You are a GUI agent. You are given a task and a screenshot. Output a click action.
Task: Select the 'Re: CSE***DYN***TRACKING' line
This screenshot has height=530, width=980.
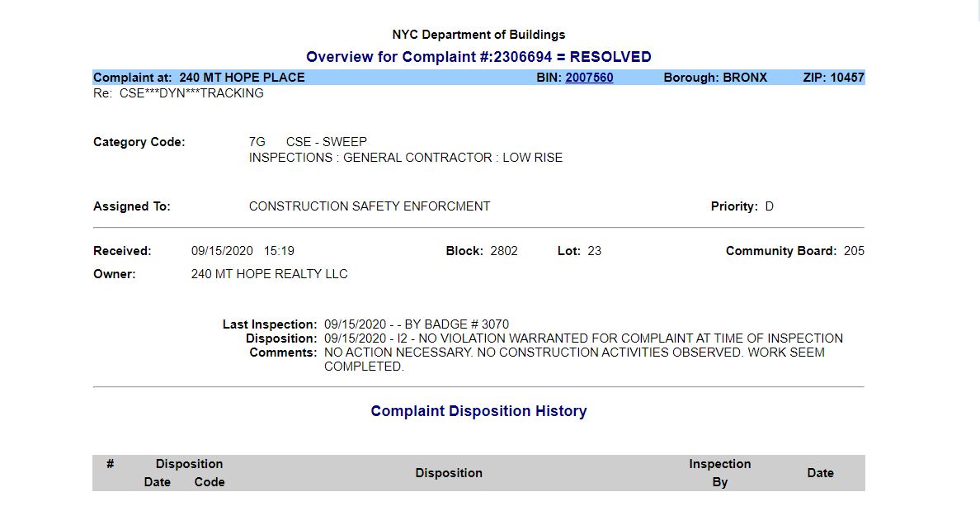[x=178, y=93]
